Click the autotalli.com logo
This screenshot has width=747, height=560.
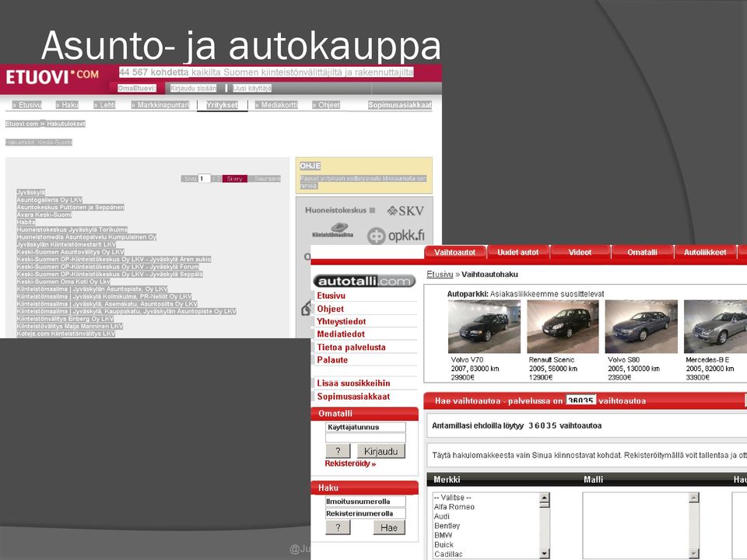pos(364,281)
